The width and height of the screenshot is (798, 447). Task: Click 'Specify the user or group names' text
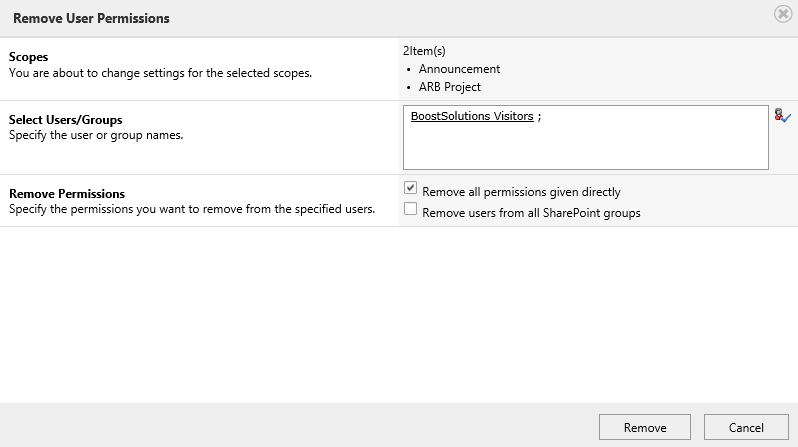[x=96, y=135]
